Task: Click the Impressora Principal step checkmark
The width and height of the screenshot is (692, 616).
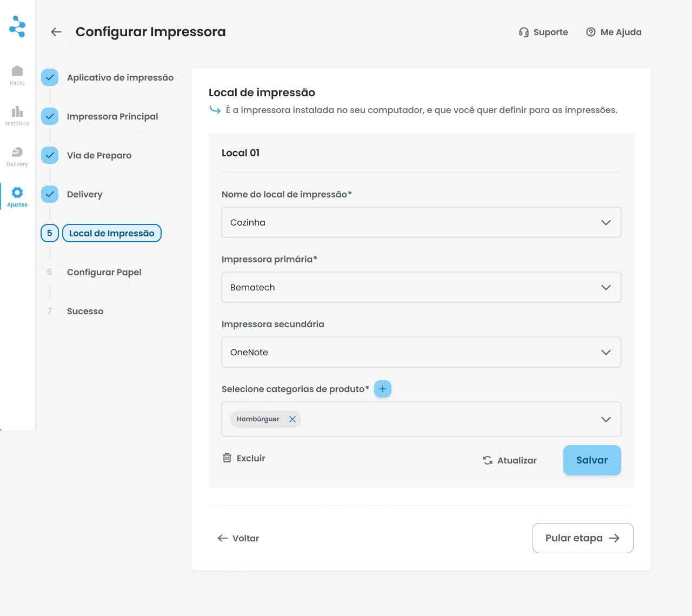Action: [x=50, y=116]
